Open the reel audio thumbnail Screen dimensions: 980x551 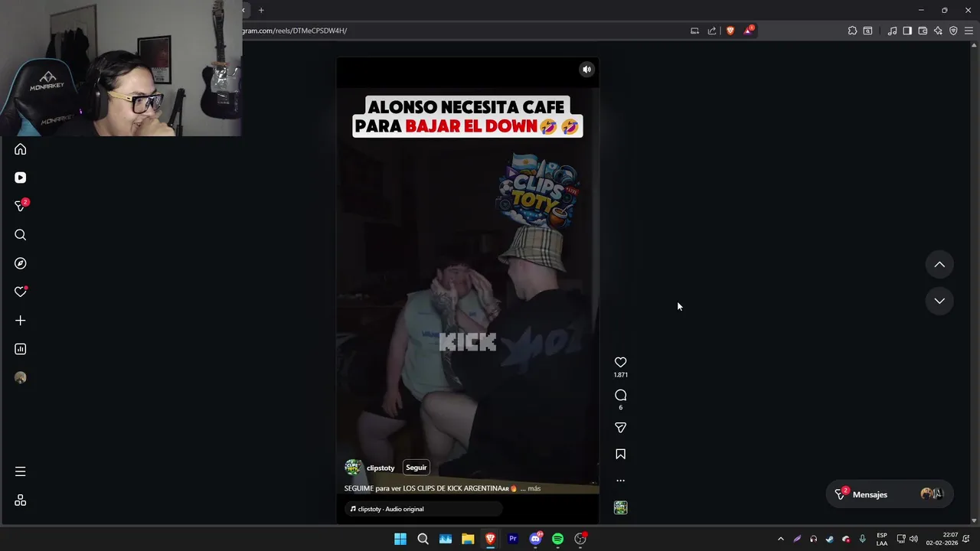click(x=621, y=507)
